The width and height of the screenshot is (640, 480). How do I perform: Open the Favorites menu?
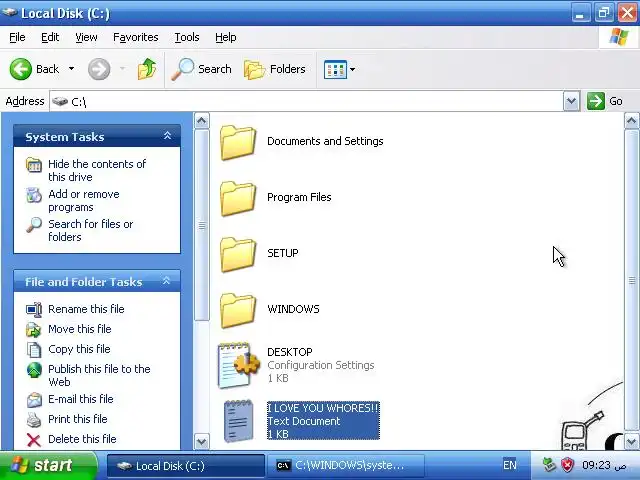[x=136, y=37]
